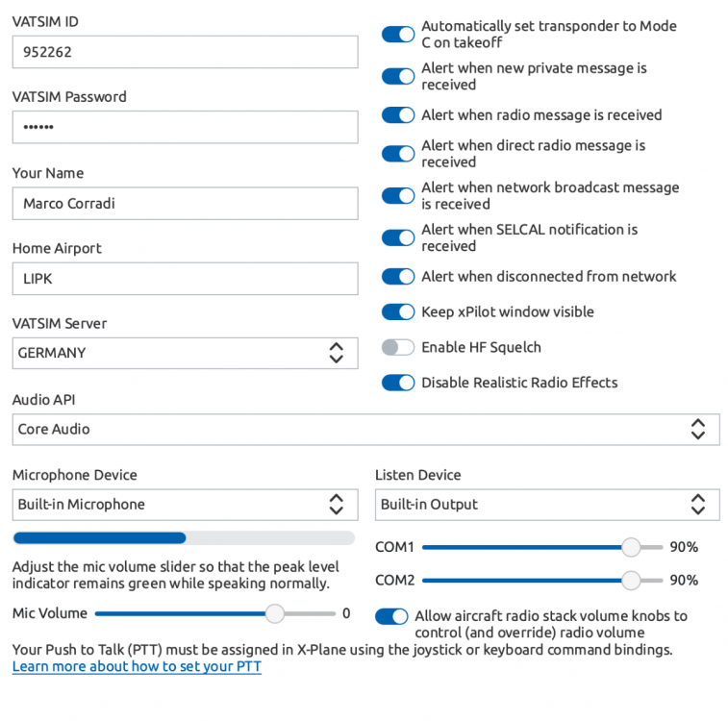Toggle SELCAL notification alert switch
728x721 pixels.
pyautogui.click(x=397, y=237)
